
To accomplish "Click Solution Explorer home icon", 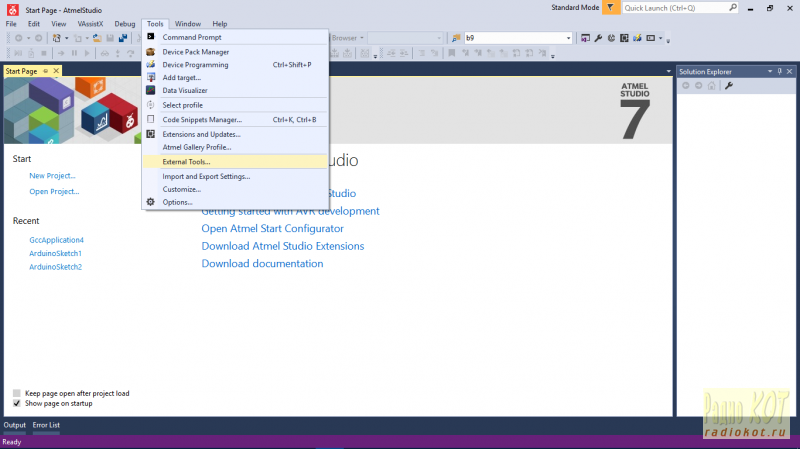I will (711, 86).
